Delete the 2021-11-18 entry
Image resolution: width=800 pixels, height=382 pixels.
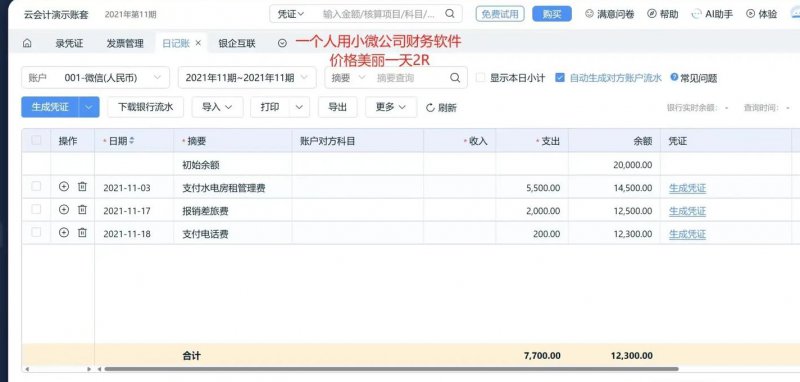coord(82,233)
